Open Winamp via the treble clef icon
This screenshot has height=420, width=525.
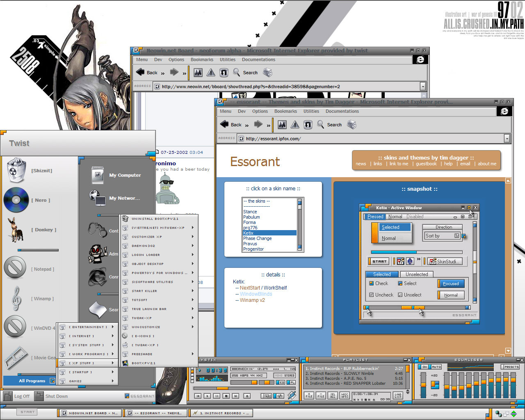(16, 298)
